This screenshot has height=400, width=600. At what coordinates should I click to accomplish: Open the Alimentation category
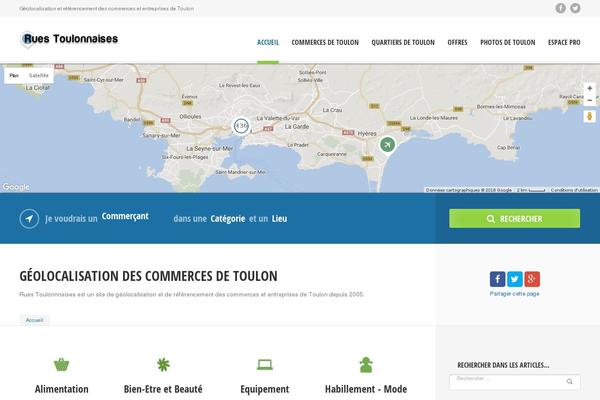(62, 389)
